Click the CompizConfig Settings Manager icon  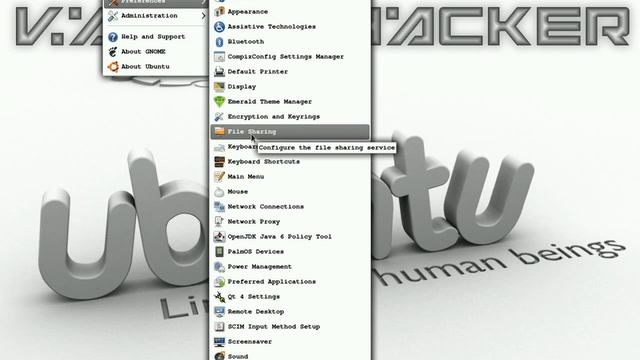219,57
